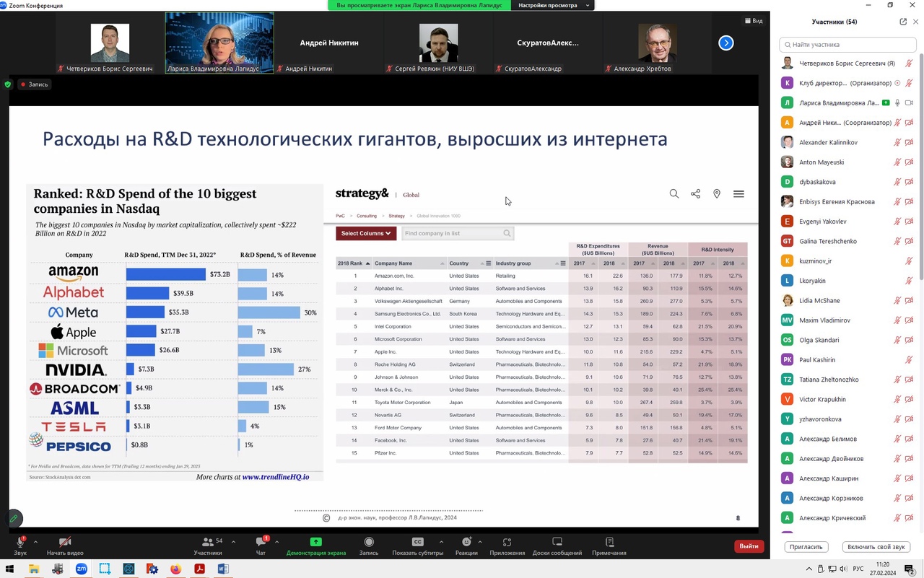Image resolution: width=924 pixels, height=578 pixels.
Task: Click the red Запись recording indicator
Action: tap(34, 84)
